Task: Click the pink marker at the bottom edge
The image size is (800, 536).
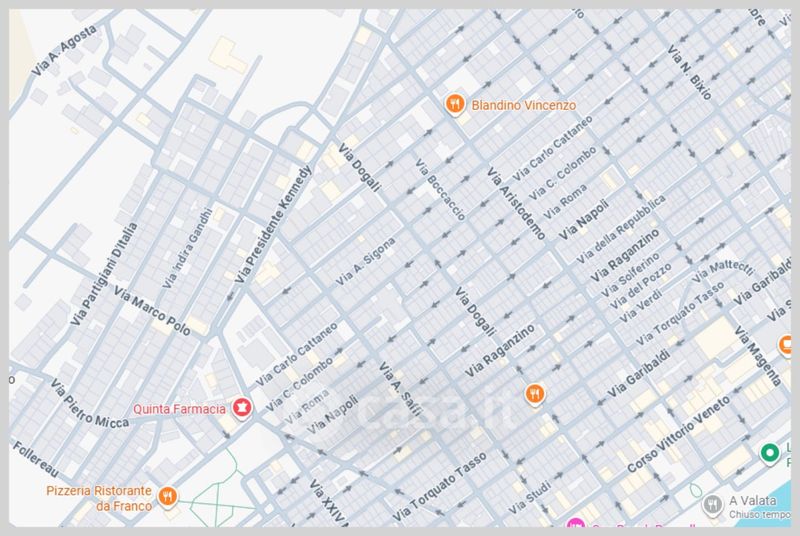Action: click(x=575, y=526)
